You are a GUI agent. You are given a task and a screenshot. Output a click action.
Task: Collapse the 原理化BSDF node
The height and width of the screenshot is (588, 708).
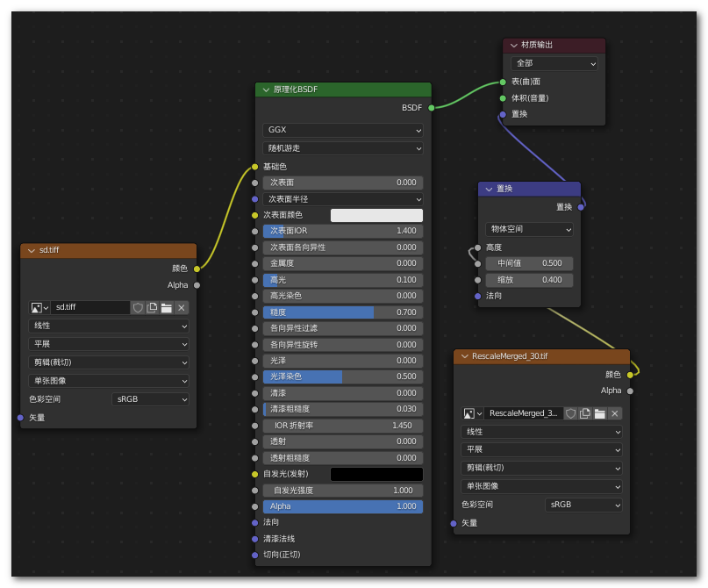(266, 90)
